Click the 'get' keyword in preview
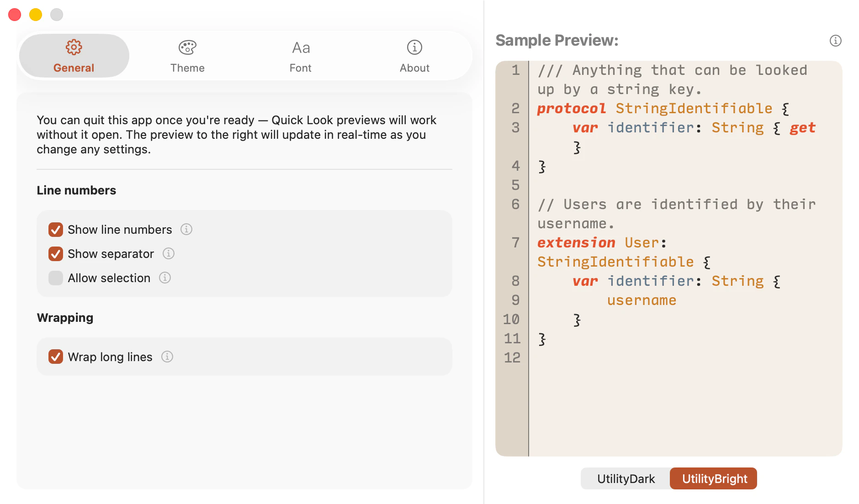This screenshot has height=504, width=859. pyautogui.click(x=803, y=128)
